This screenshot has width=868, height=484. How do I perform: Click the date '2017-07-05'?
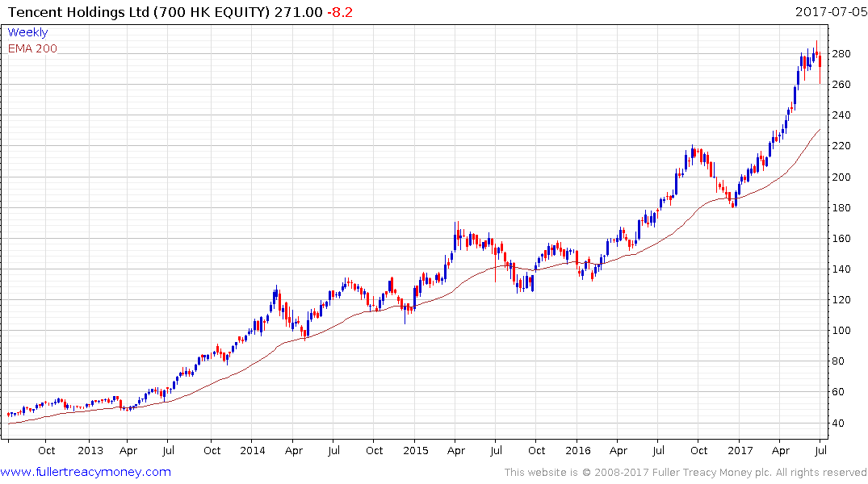(x=831, y=11)
